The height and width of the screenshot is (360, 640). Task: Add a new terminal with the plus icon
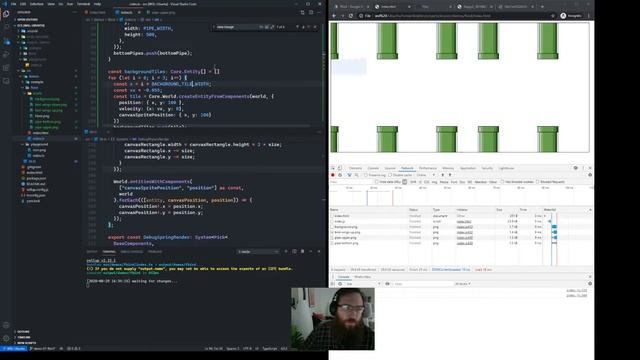tap(286, 251)
